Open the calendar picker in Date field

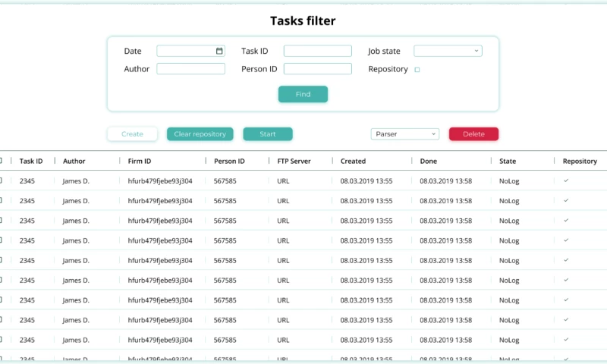[219, 51]
